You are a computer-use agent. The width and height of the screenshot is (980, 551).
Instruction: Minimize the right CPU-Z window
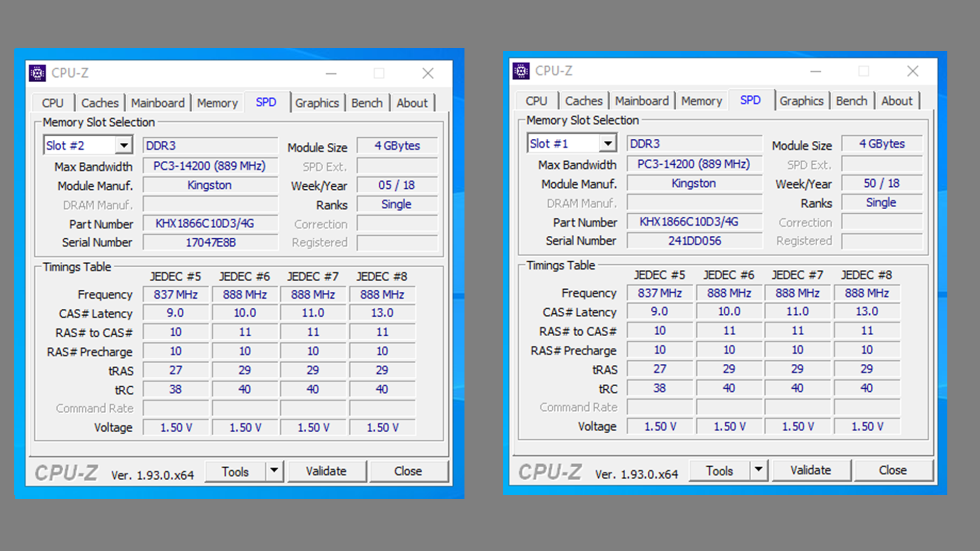[x=816, y=71]
